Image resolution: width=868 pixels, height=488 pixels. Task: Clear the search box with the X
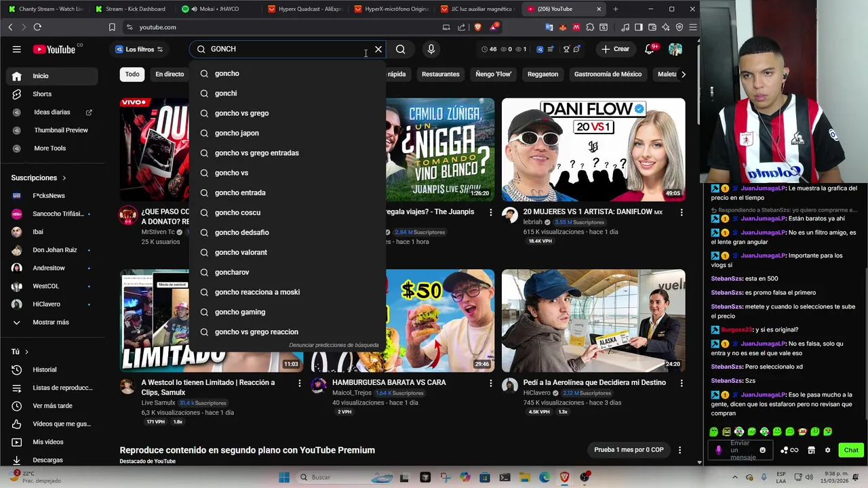point(378,49)
